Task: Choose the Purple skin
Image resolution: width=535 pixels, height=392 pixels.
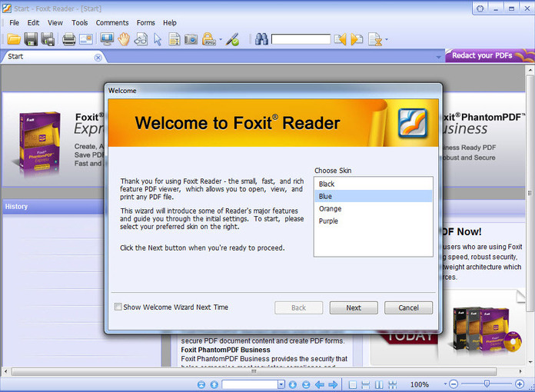Action: pos(373,221)
